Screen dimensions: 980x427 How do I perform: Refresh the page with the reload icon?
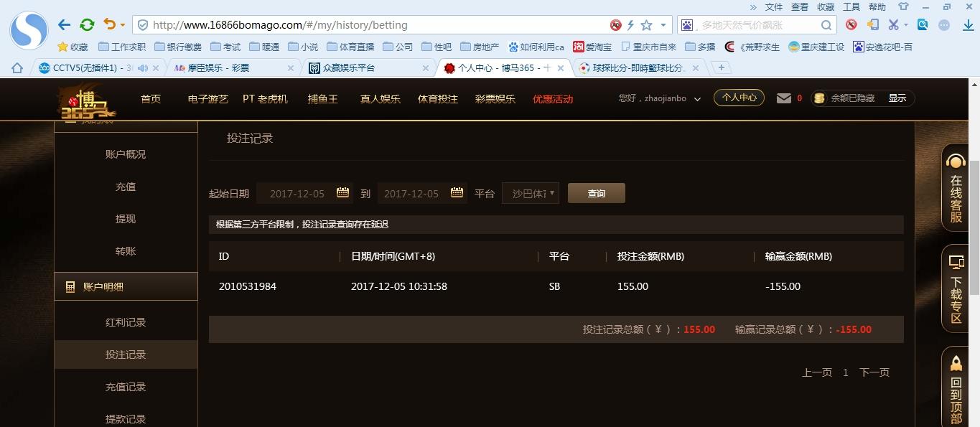click(x=87, y=24)
